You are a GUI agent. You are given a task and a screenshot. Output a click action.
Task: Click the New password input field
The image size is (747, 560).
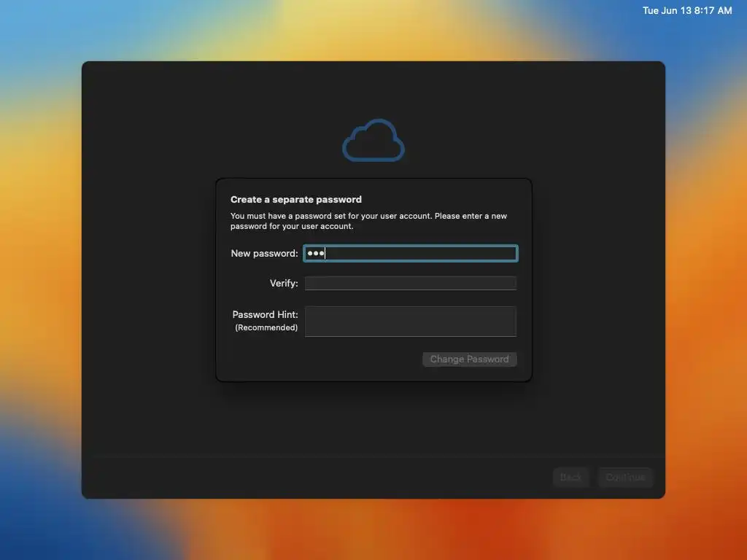tap(410, 253)
